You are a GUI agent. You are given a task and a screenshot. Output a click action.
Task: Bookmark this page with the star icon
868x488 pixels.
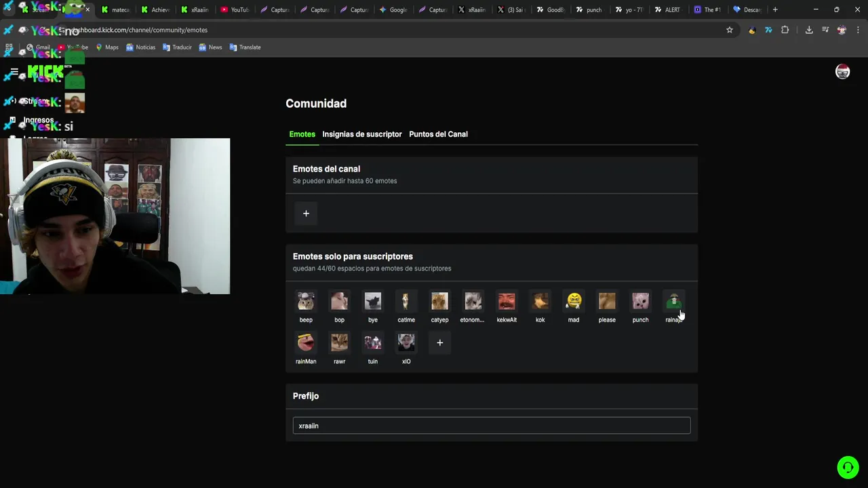(x=730, y=30)
